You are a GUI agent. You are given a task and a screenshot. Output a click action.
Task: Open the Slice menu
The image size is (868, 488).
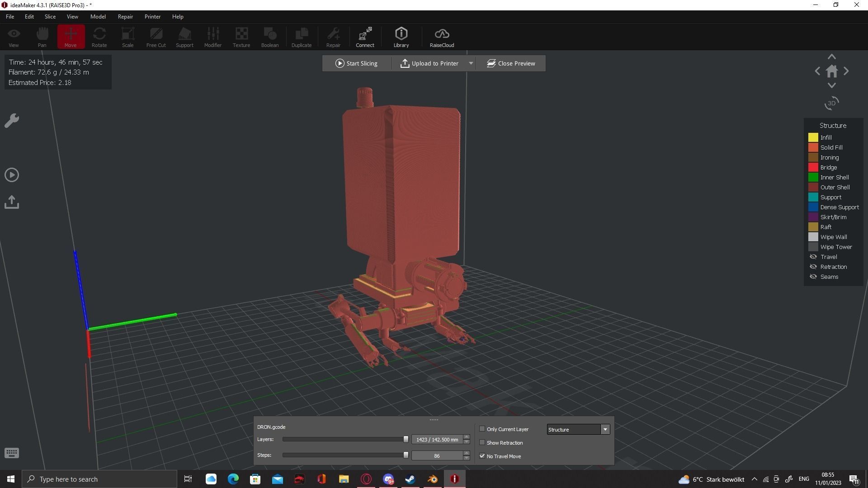(x=50, y=16)
